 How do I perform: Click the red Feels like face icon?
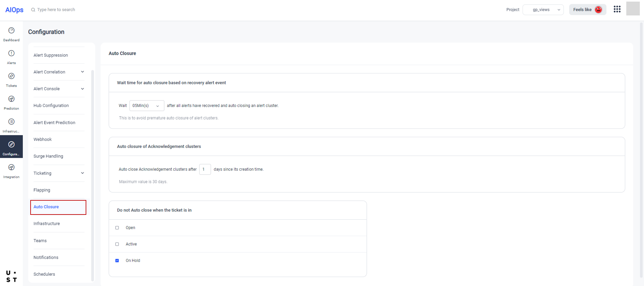pyautogui.click(x=598, y=10)
